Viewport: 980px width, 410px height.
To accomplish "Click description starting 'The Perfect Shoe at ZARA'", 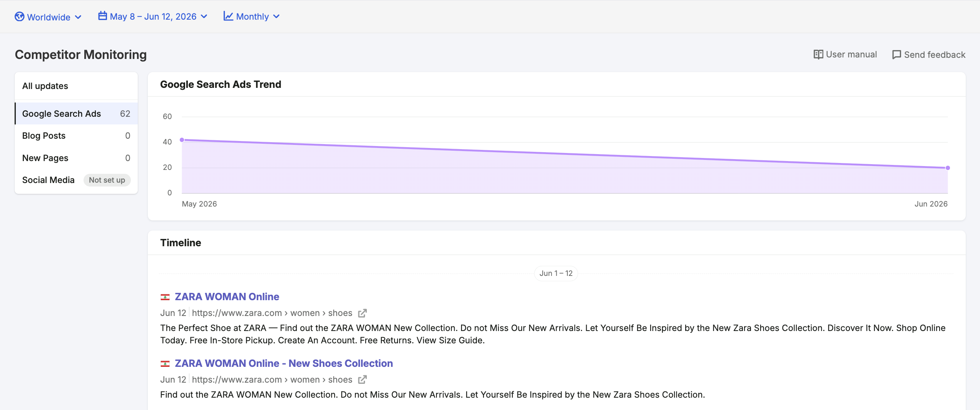I will tap(553, 334).
